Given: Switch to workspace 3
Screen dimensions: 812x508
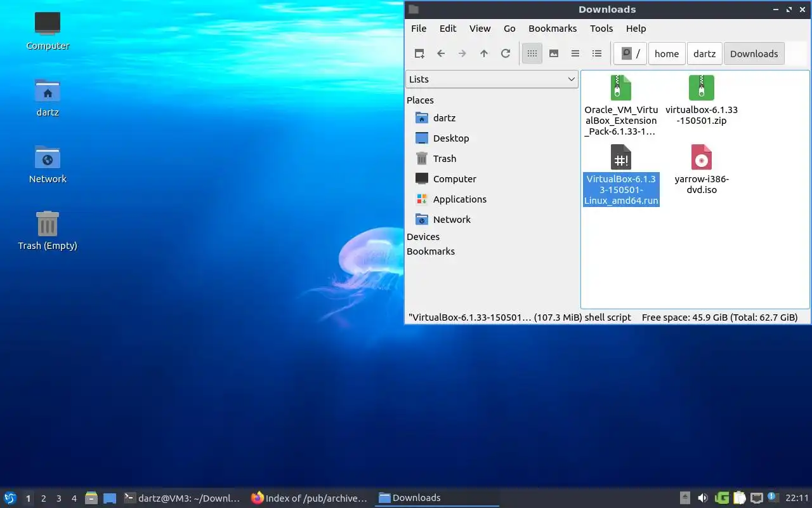Looking at the screenshot, I should coord(58,498).
